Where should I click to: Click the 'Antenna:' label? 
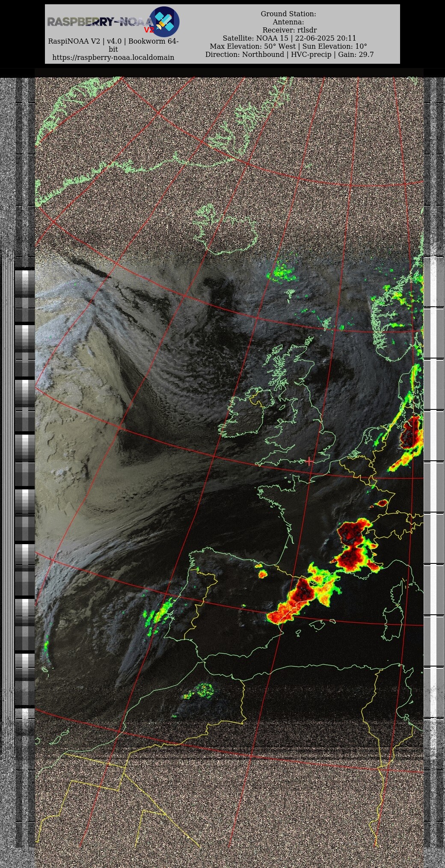click(288, 22)
